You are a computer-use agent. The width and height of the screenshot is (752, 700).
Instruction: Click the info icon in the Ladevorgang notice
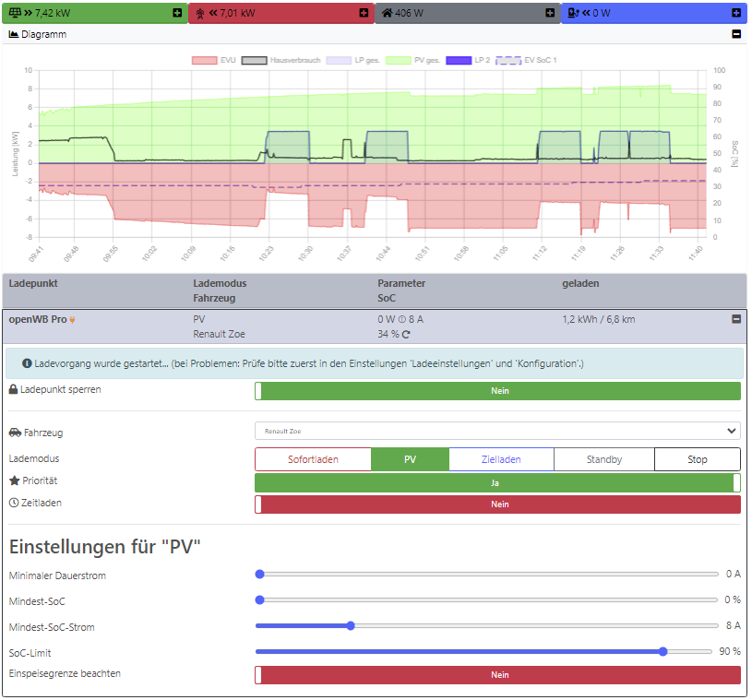[27, 363]
